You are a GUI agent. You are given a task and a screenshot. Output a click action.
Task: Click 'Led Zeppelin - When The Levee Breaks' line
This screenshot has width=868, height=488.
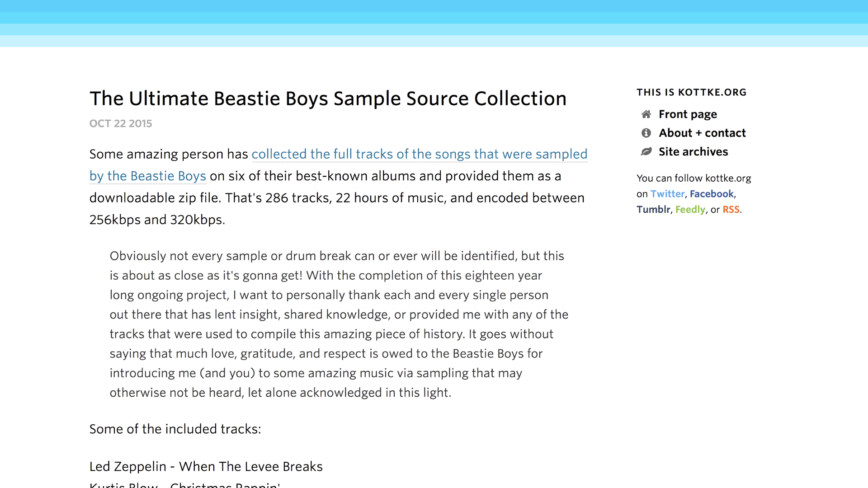coord(206,466)
